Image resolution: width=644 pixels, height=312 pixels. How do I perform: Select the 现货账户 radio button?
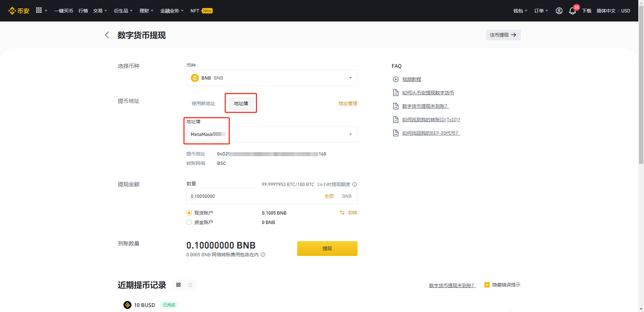[189, 213]
